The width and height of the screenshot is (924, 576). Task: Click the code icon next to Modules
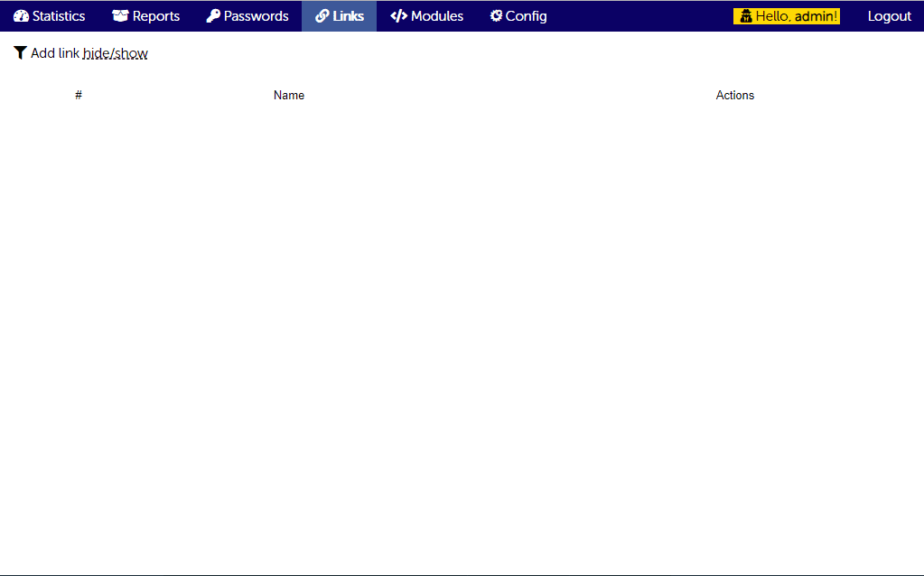[x=397, y=15]
